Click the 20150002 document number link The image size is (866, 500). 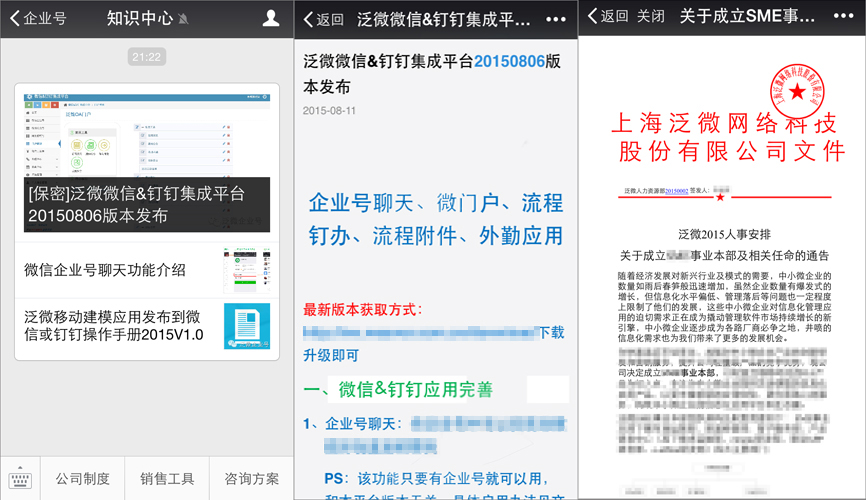(677, 191)
